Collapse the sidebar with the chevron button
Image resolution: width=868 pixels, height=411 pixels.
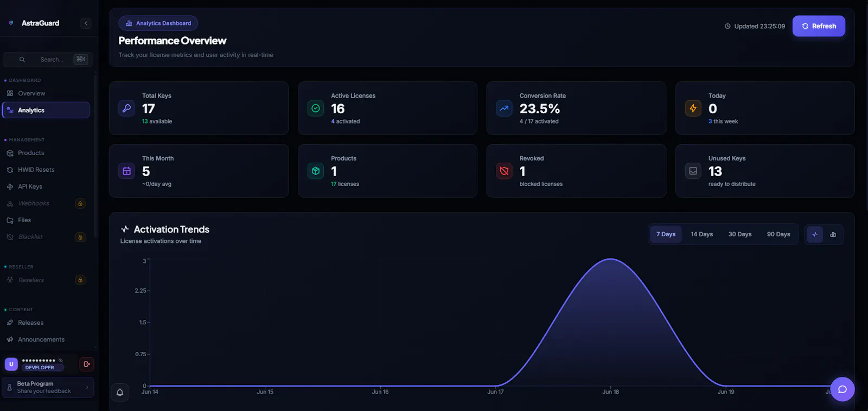click(86, 23)
